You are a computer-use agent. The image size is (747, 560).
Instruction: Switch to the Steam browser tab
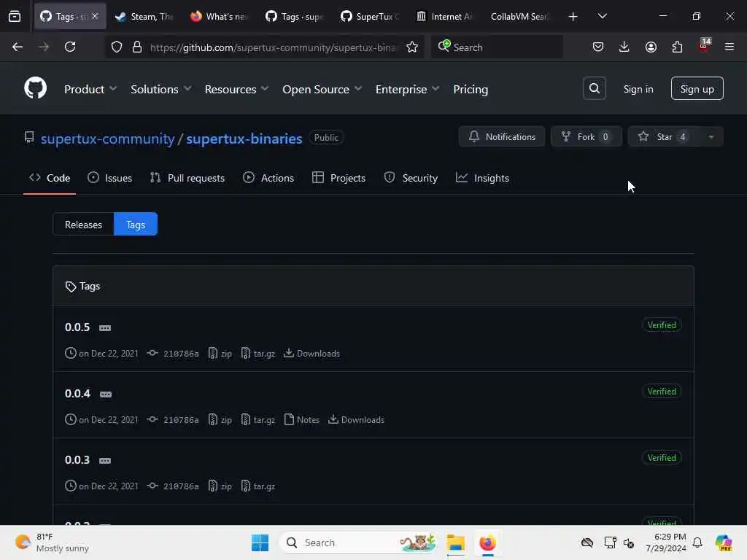(144, 17)
